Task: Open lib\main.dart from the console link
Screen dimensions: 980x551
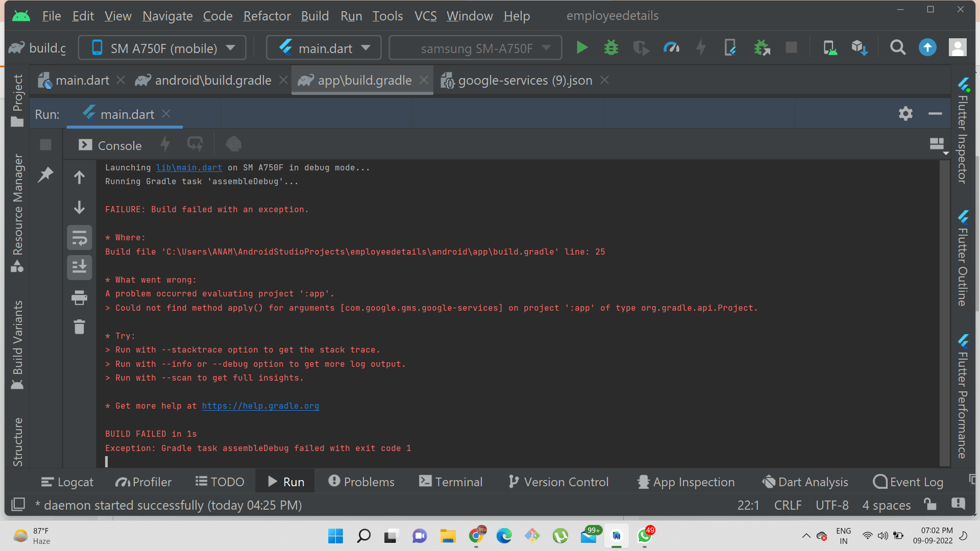Action: coord(189,167)
